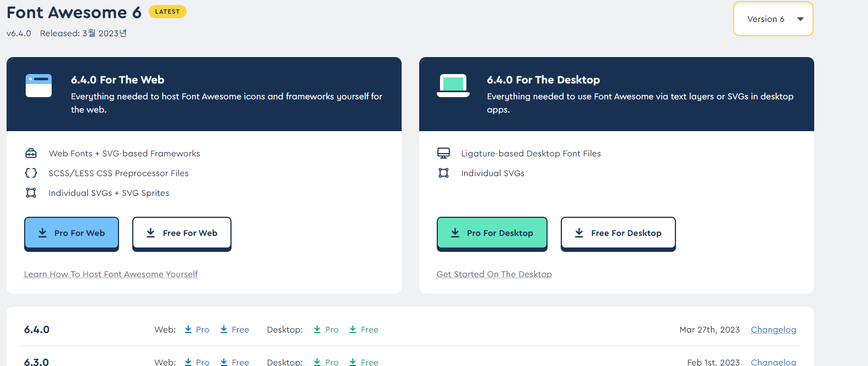The image size is (868, 366).
Task: Download Free For Desktop
Action: coord(618,233)
